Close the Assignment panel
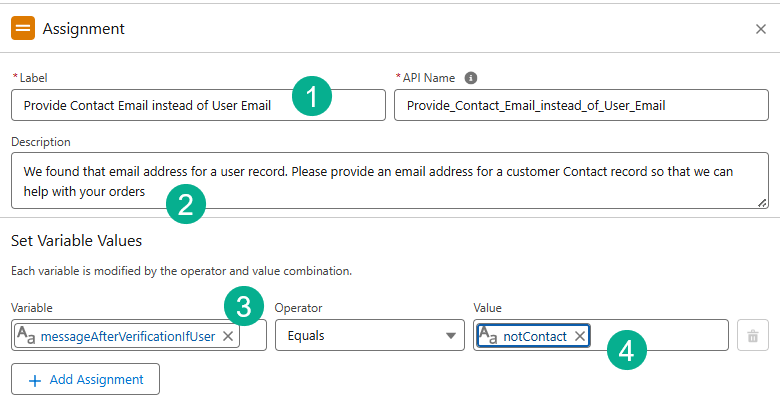780x409 pixels. 761,29
